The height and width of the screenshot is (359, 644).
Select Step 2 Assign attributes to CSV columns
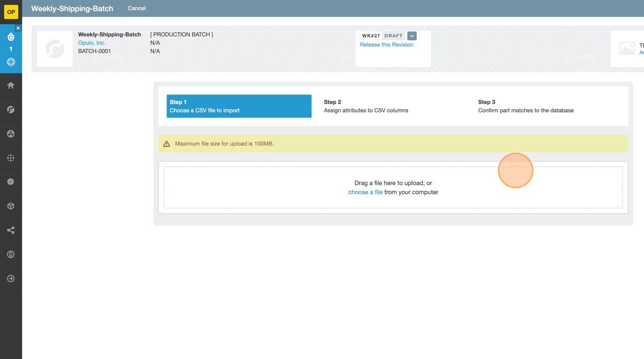point(366,106)
